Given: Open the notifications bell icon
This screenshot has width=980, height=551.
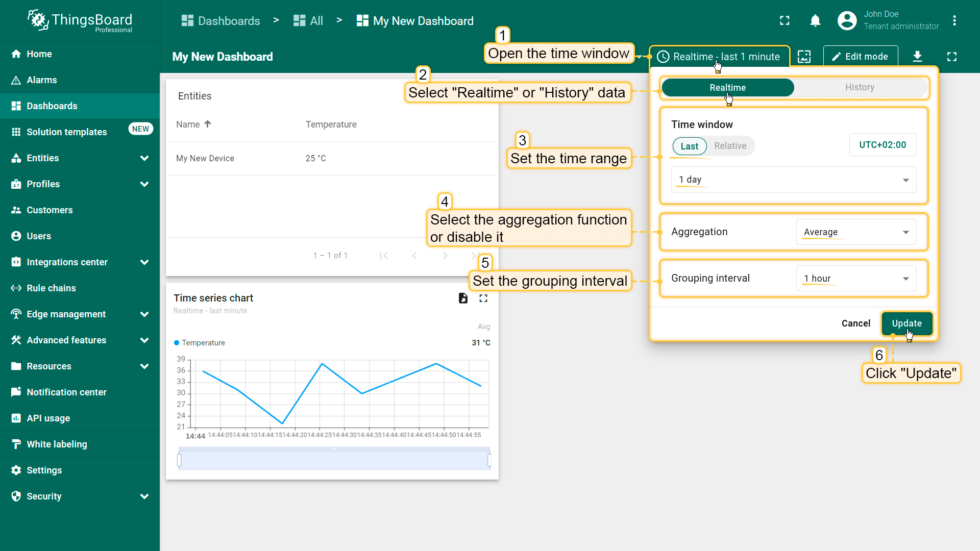Looking at the screenshot, I should (x=815, y=20).
